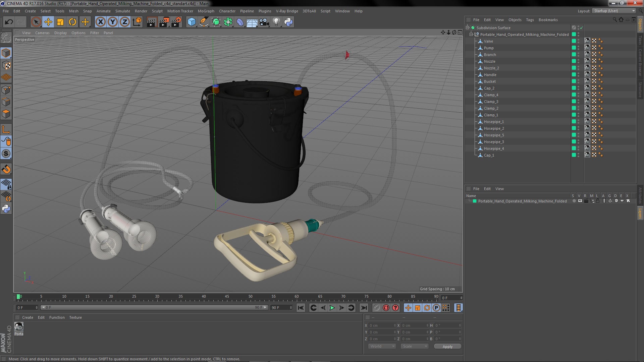Enable the Snap magnet tool
The image size is (644, 362).
pyautogui.click(x=6, y=169)
